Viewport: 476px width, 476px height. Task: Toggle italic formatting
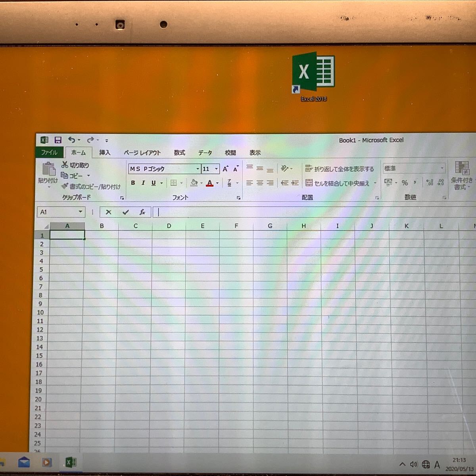(x=143, y=183)
